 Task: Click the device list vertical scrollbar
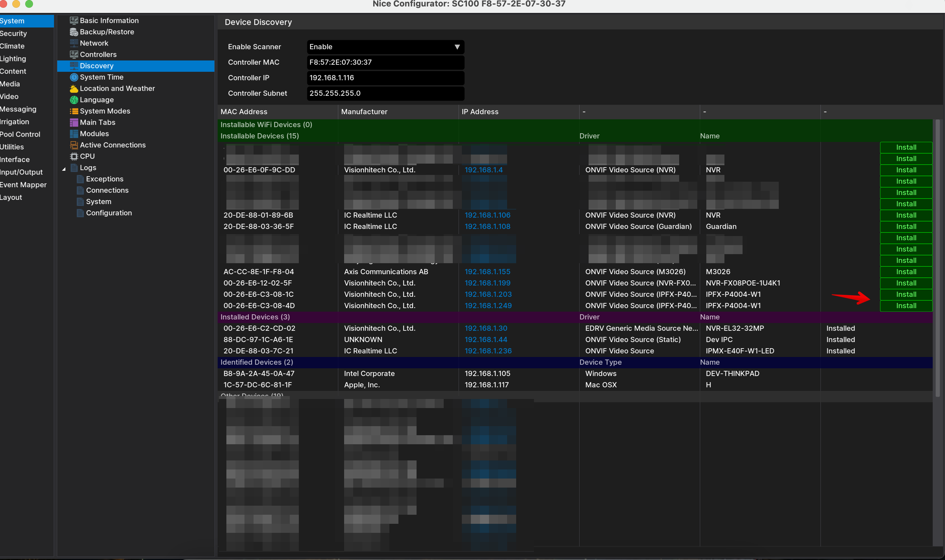coord(938,258)
